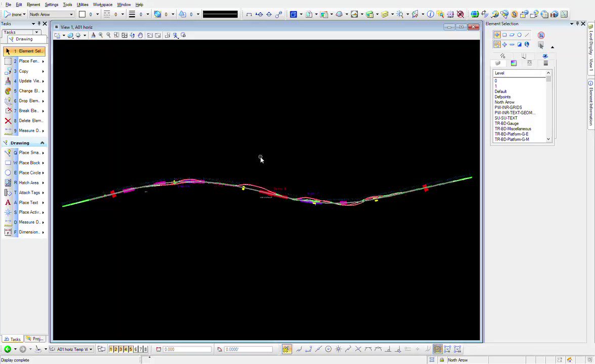Click the Block selection method icon

click(x=504, y=35)
